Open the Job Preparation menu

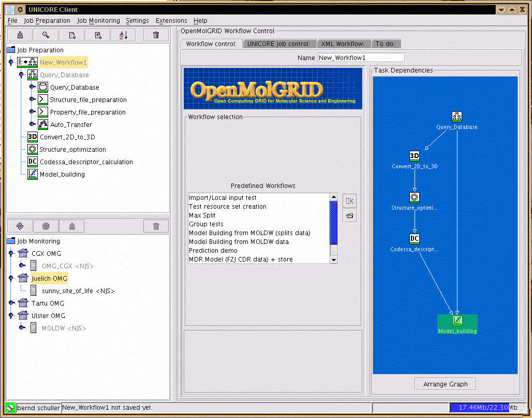point(47,21)
